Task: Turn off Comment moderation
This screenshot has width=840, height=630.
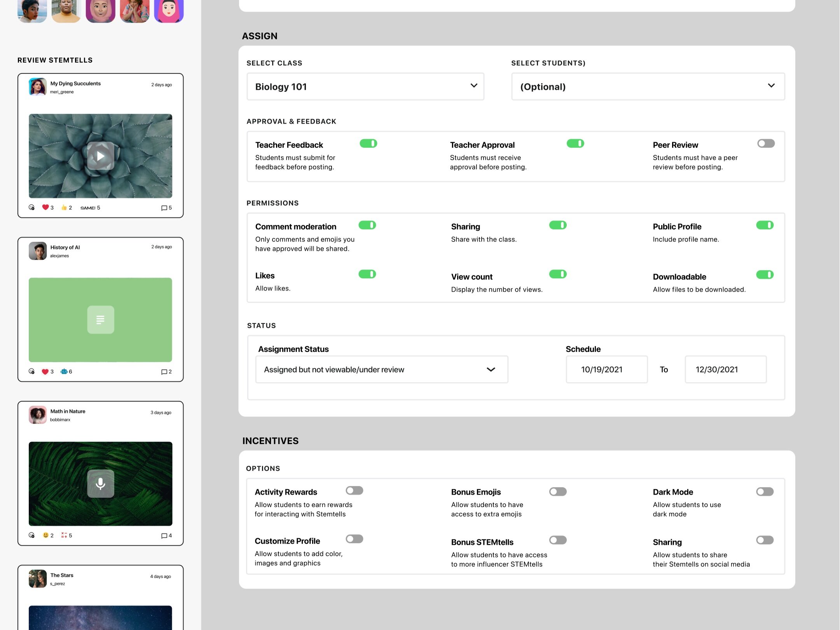Action: point(367,225)
